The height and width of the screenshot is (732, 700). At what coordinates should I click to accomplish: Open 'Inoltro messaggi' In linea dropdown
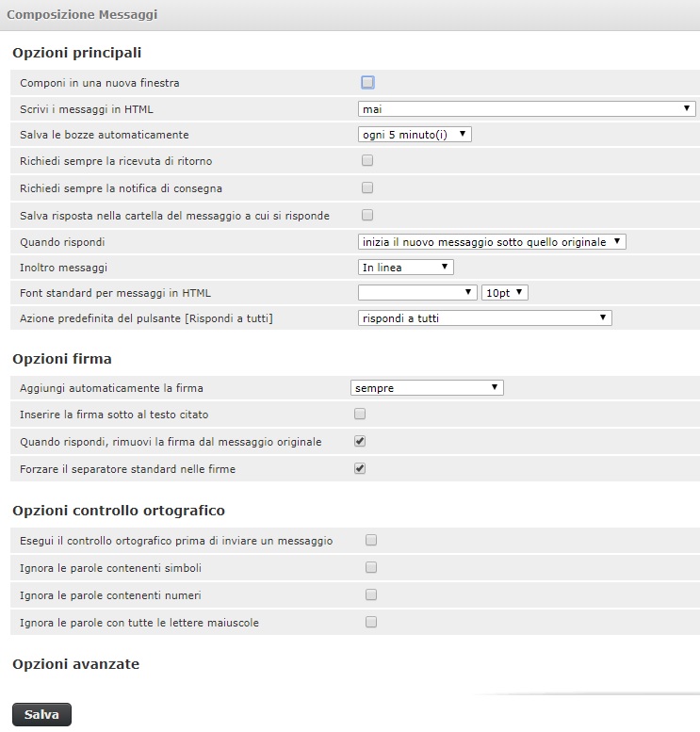[x=406, y=268]
